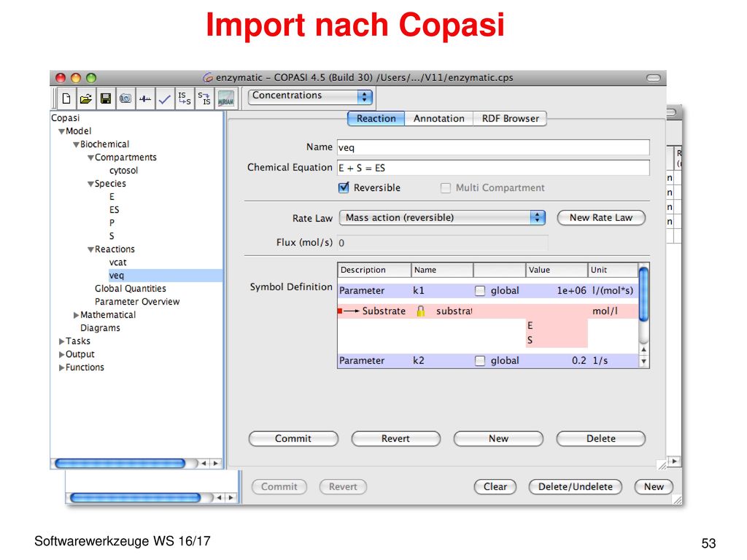747x560 pixels.
Task: Toggle the Multi Compartment checkbox
Action: pyautogui.click(x=446, y=188)
